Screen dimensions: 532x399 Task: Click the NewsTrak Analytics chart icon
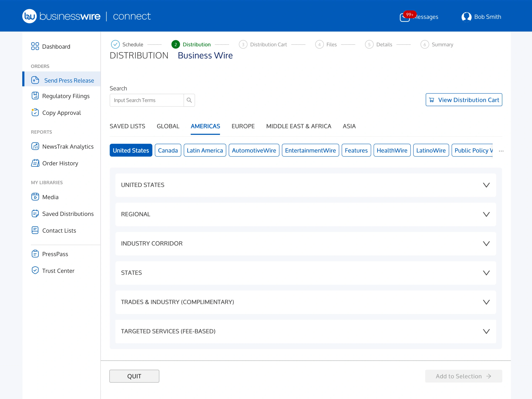click(x=35, y=146)
